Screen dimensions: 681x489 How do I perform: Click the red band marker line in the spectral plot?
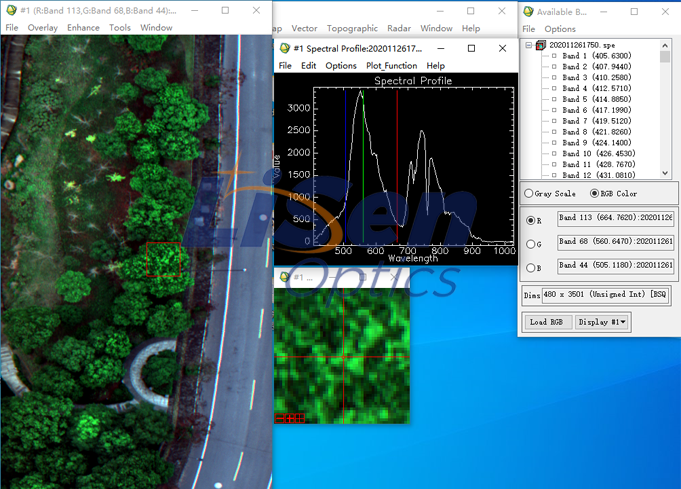397,166
